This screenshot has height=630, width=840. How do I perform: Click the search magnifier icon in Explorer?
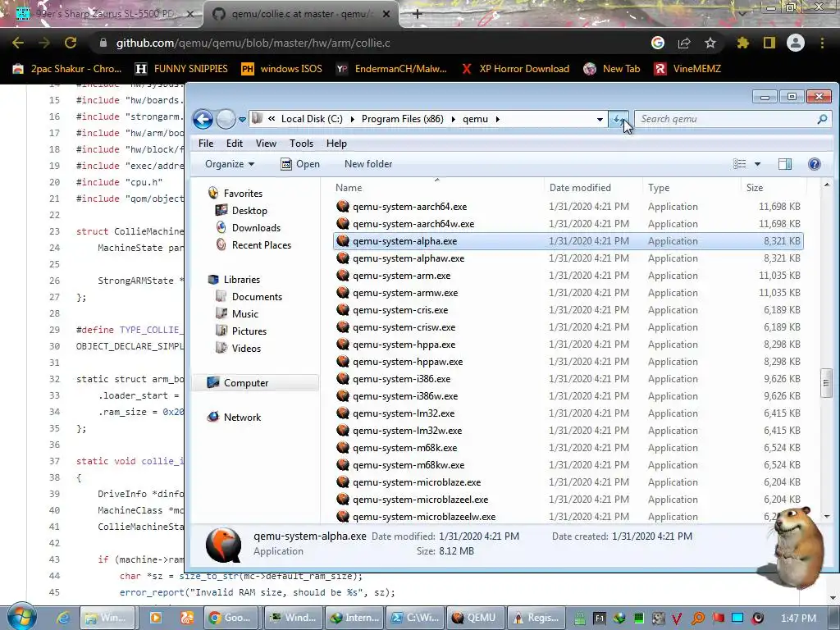tap(822, 119)
